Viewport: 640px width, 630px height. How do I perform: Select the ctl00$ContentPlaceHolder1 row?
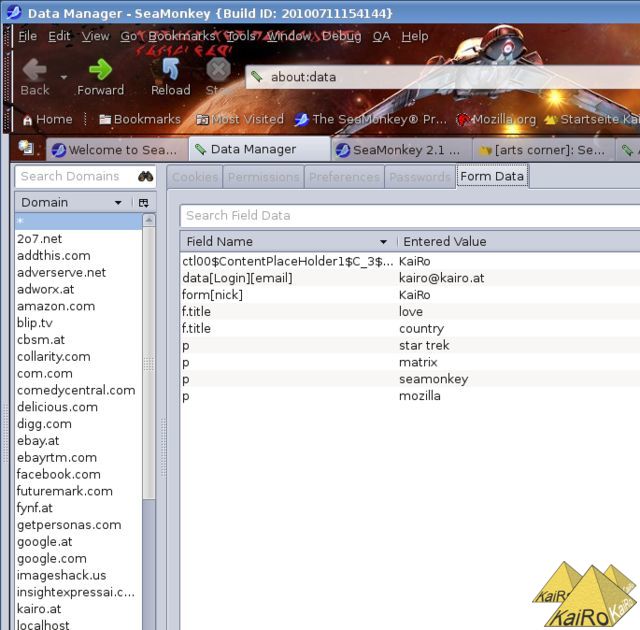pos(410,262)
